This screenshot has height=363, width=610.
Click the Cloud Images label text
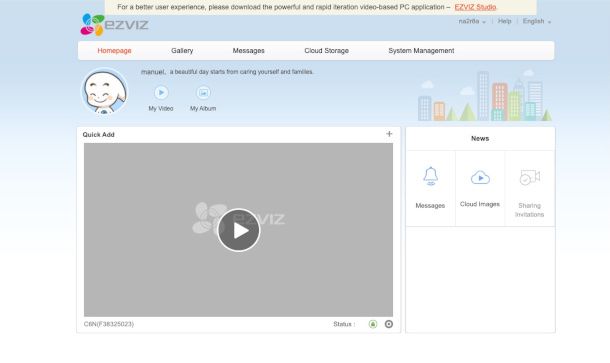click(480, 204)
